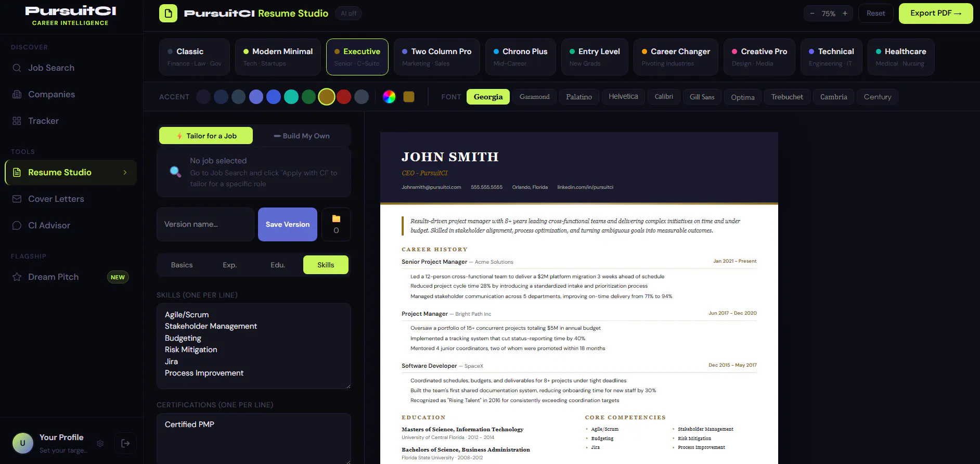
Task: Open the rainbow custom color wheel
Action: pos(389,97)
